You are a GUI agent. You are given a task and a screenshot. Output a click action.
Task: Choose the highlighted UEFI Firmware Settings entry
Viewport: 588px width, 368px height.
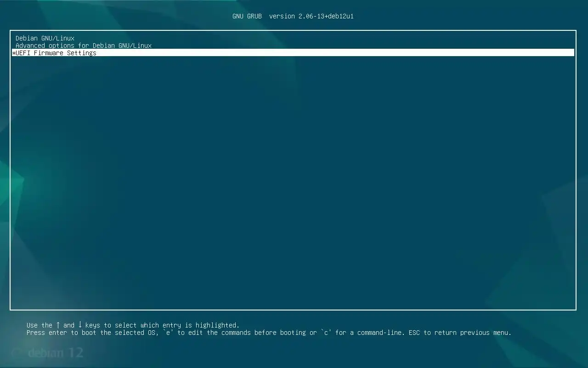293,53
